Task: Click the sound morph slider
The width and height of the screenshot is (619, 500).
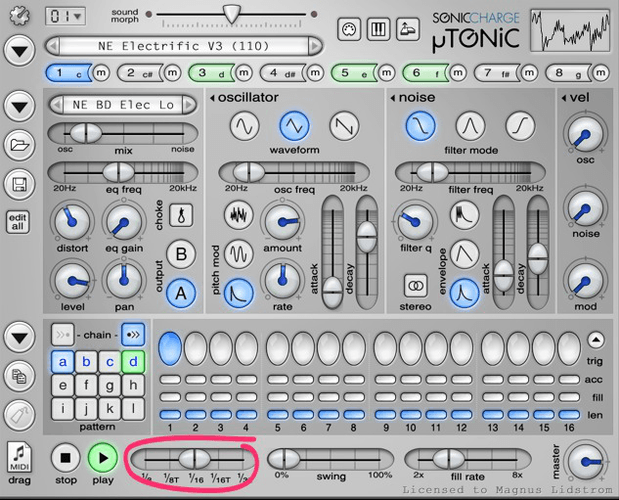Action: point(231,15)
